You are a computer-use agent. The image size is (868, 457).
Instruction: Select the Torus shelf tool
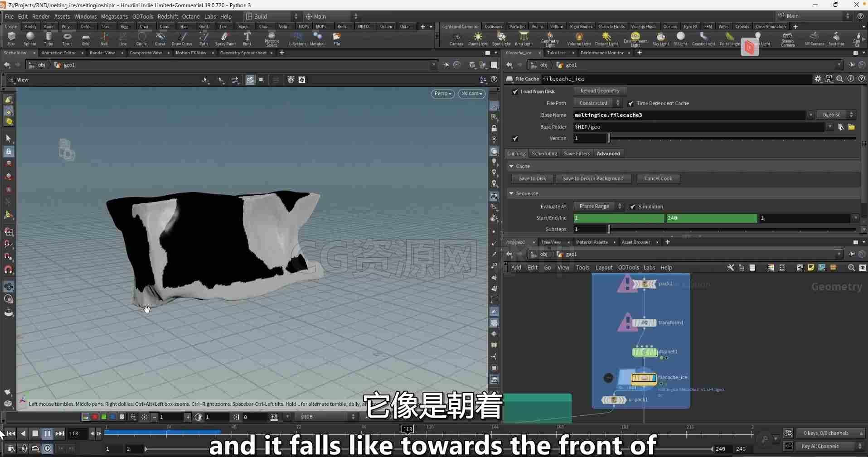[x=67, y=39]
